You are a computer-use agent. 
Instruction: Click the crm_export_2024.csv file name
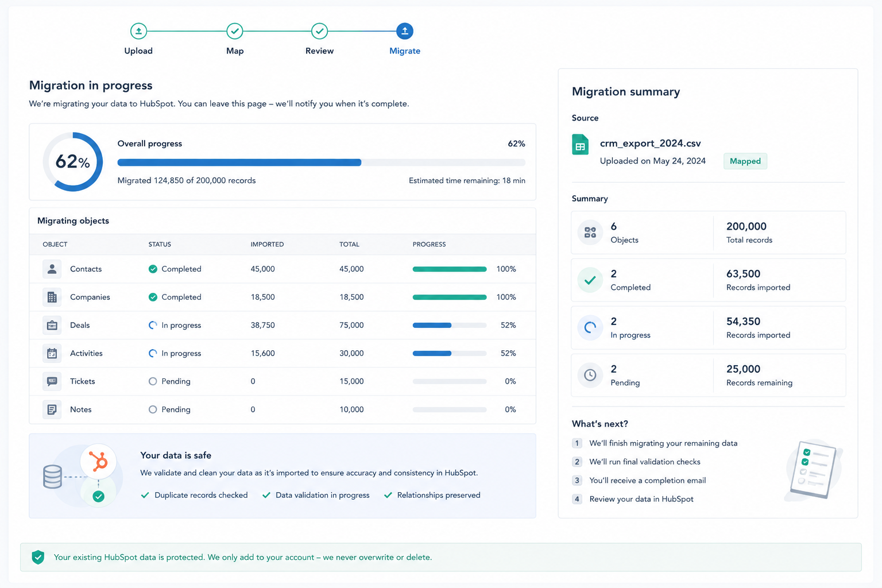coord(651,144)
